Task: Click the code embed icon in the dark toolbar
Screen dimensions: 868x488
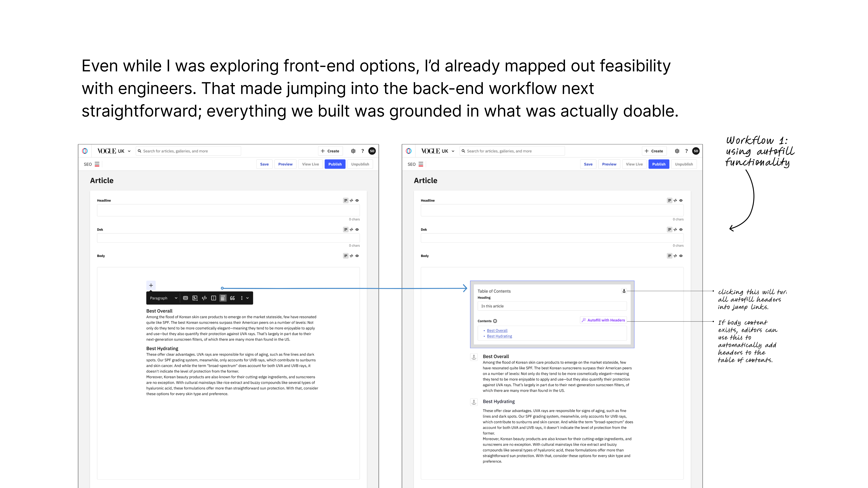Action: 204,298
